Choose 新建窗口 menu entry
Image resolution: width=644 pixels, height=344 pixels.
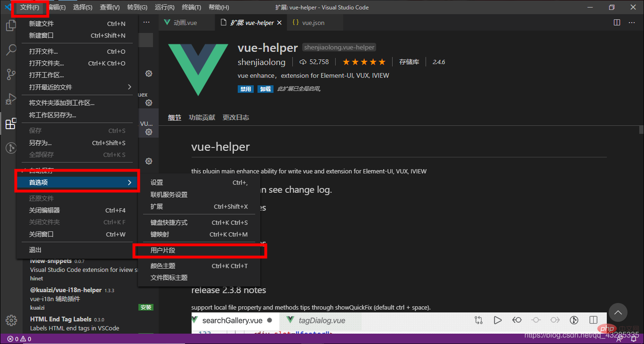77,35
